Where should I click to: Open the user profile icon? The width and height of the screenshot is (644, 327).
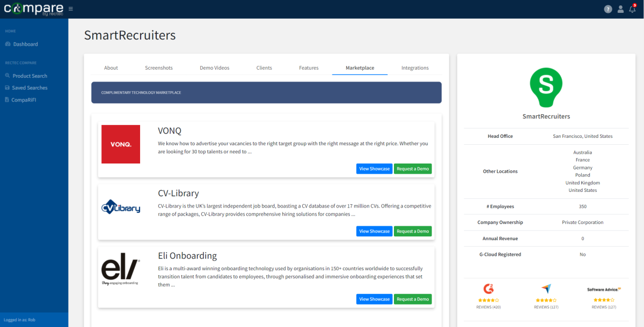[x=620, y=9]
